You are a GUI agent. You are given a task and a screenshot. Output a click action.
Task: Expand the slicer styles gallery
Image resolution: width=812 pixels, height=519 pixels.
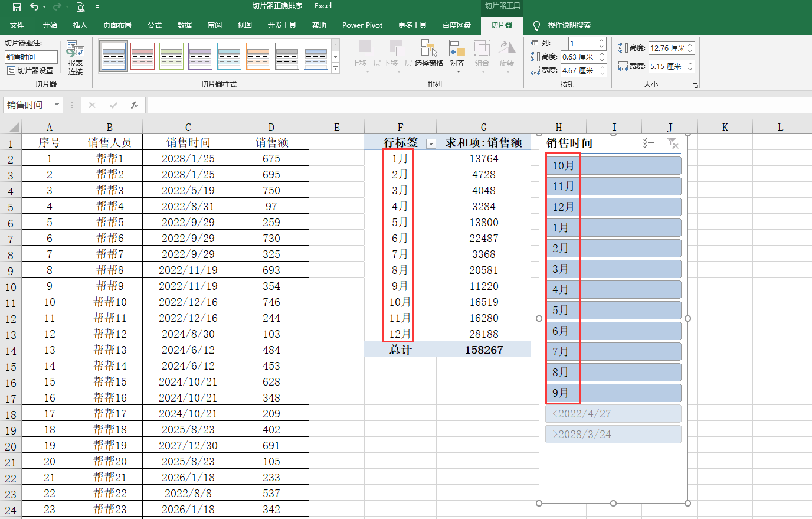[335, 68]
